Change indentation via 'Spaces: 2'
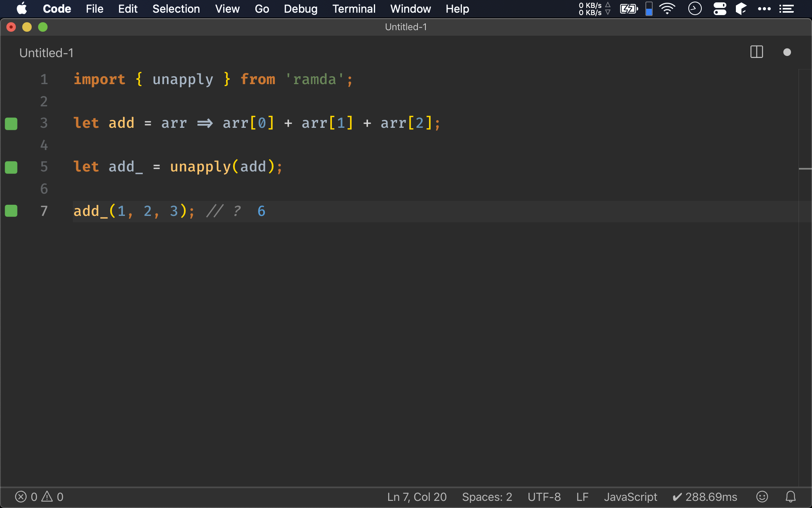The height and width of the screenshot is (508, 812). 487,497
